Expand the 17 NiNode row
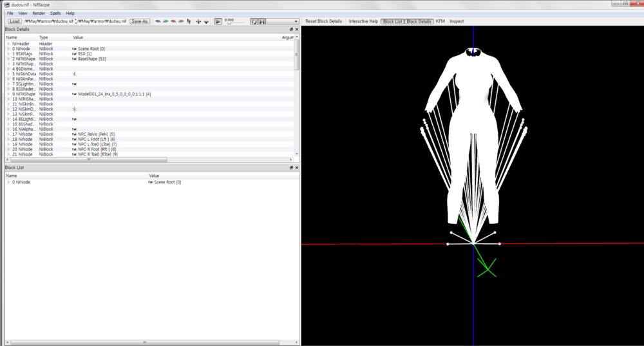 [x=8, y=134]
